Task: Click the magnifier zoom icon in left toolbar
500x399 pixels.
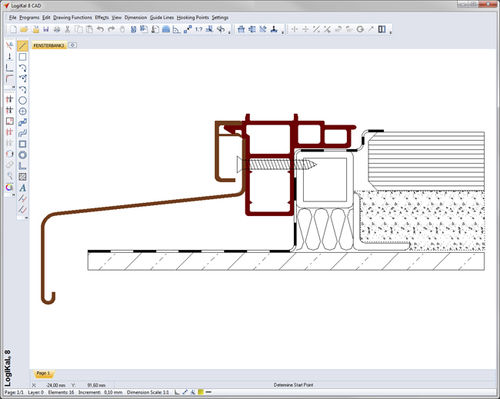Action: point(9,176)
